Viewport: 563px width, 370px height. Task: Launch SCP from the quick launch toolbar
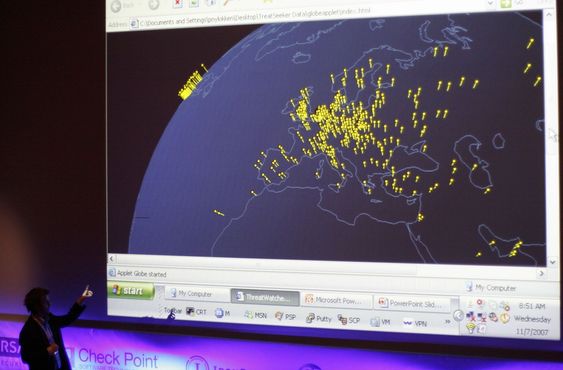[349, 319]
